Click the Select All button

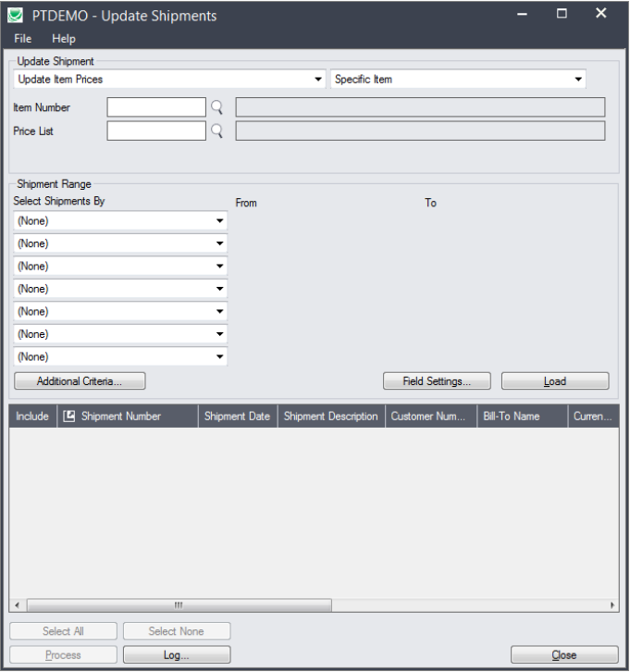tap(64, 631)
